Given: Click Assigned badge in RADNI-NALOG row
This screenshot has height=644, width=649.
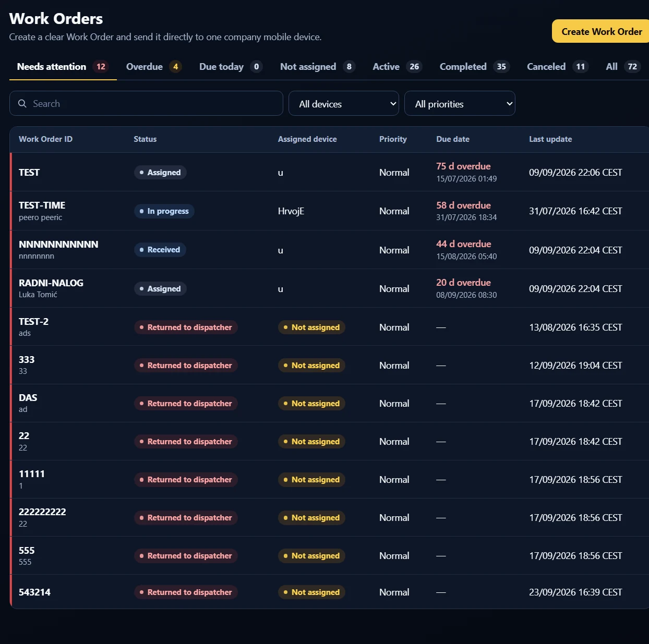Looking at the screenshot, I should click(160, 289).
